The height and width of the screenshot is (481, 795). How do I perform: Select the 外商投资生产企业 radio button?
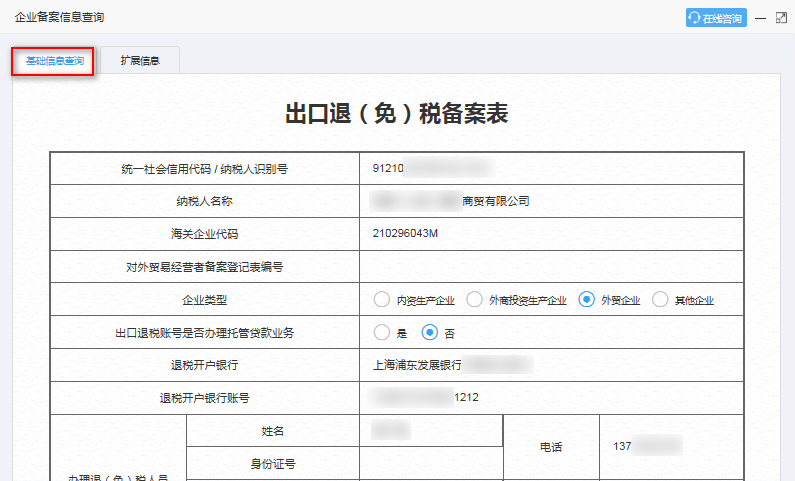click(x=475, y=300)
